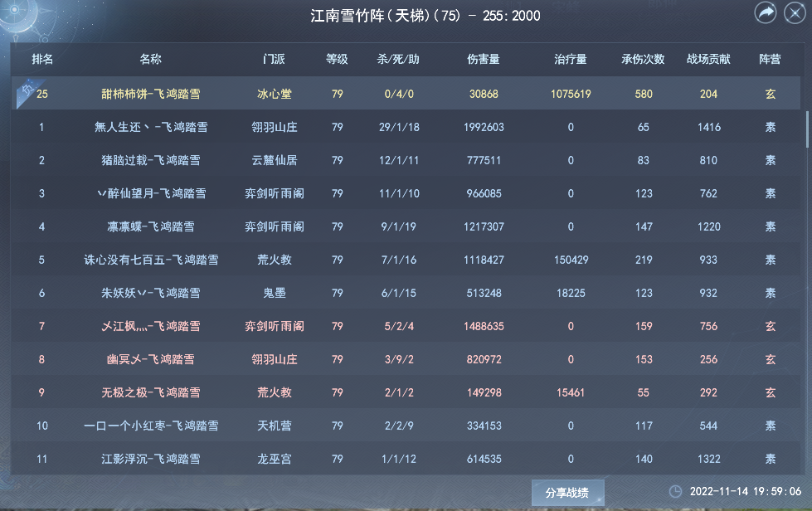Click the healing value 150429

click(571, 260)
